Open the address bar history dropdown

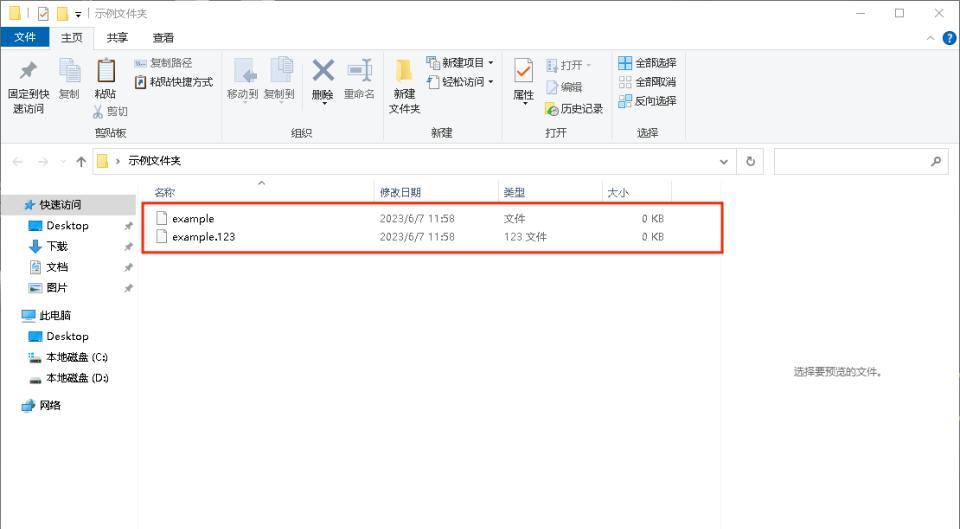tap(724, 162)
